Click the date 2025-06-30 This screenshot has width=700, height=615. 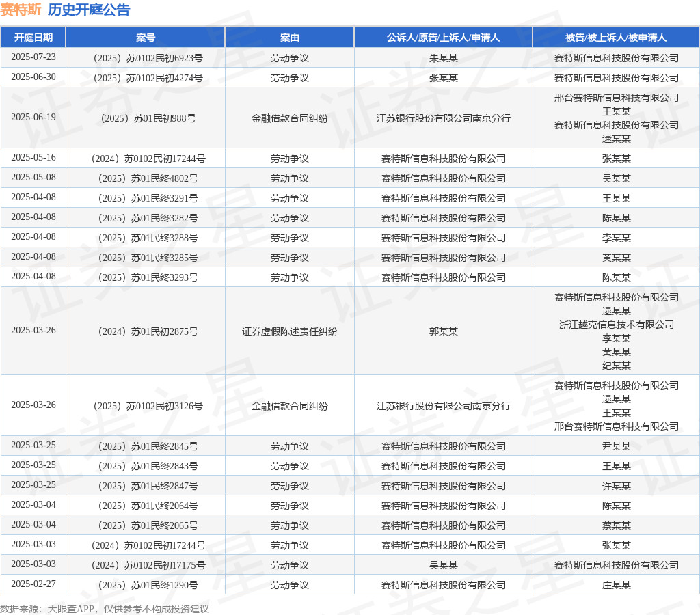coord(33,77)
